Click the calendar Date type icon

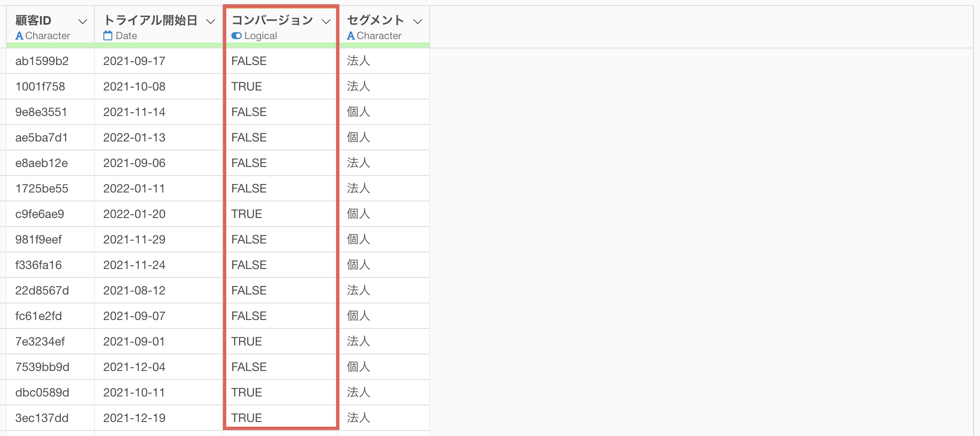(x=108, y=35)
